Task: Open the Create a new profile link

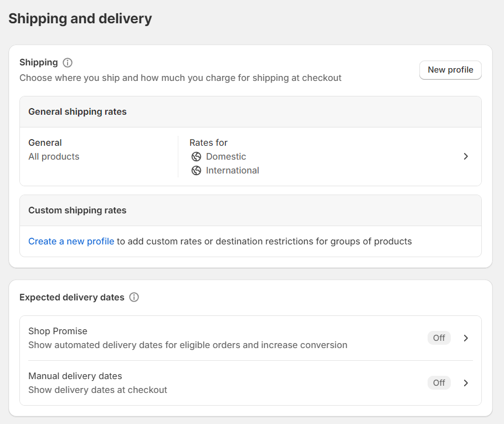Action: (71, 241)
